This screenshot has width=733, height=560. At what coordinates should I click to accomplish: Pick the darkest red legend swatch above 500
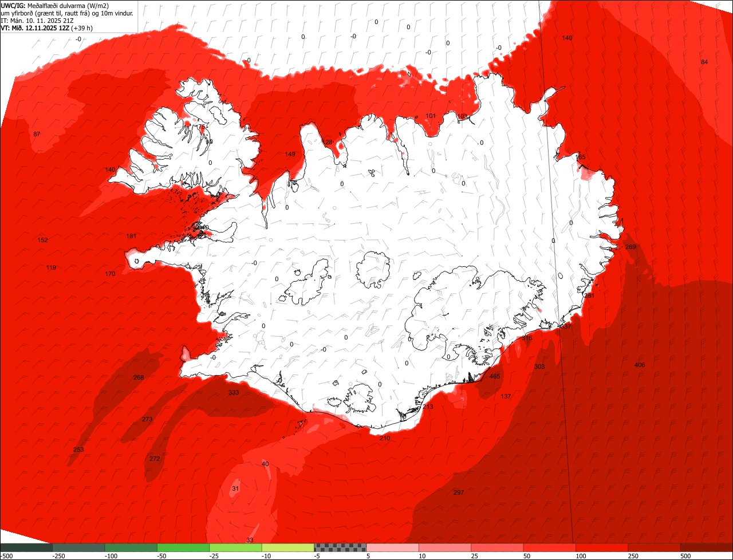pos(707,547)
